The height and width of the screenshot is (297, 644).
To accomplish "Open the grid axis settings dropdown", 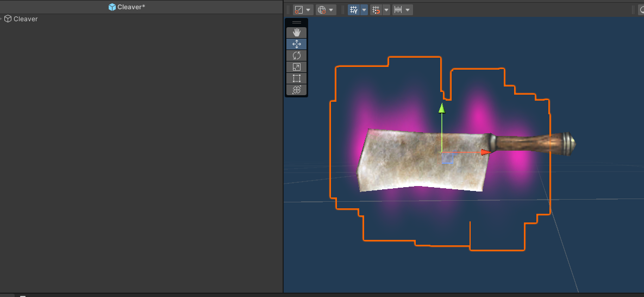I will tap(364, 10).
